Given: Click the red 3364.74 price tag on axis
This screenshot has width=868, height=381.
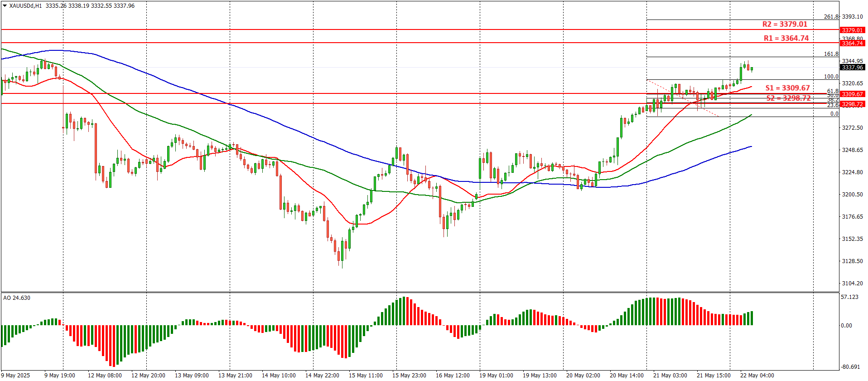Looking at the screenshot, I should click(852, 44).
